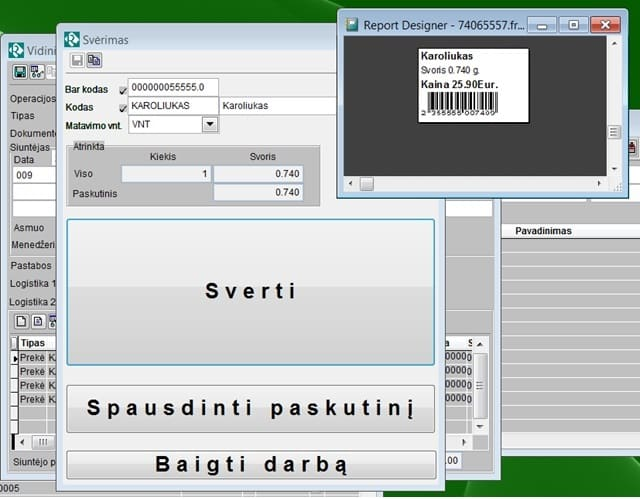The height and width of the screenshot is (499, 640).
Task: Click the copy icon in Svėrimas toolbar
Action: tap(94, 61)
